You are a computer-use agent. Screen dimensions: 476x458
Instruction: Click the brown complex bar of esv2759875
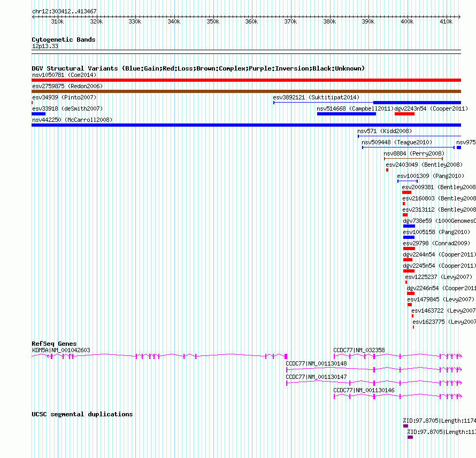[246, 91]
